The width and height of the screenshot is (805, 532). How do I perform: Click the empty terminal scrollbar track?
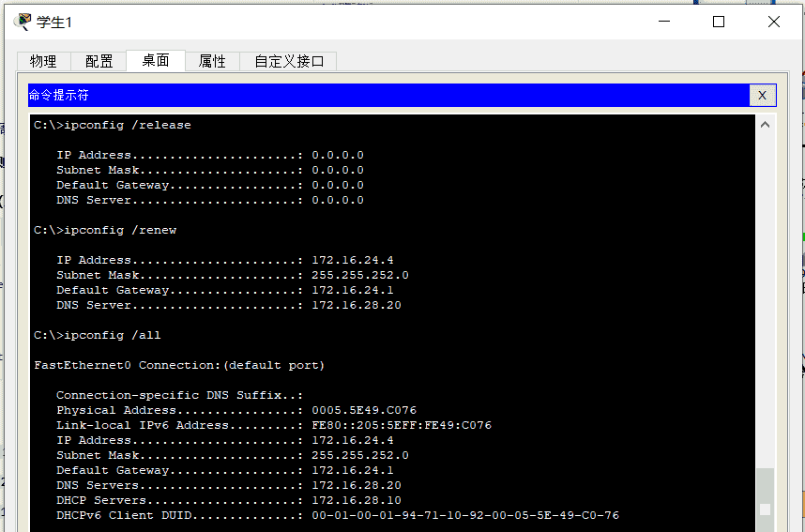click(766, 300)
